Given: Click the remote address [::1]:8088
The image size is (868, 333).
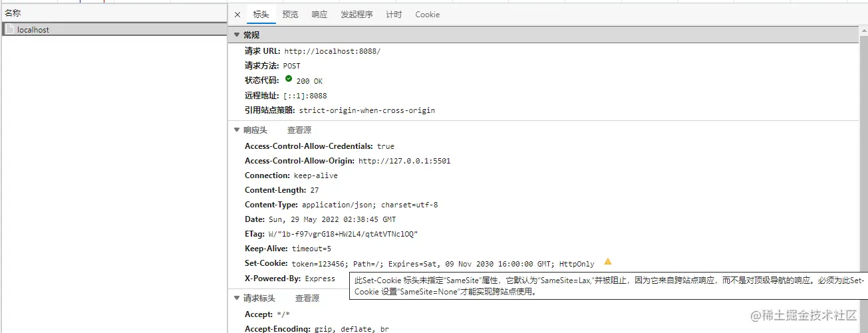Looking at the screenshot, I should point(305,96).
